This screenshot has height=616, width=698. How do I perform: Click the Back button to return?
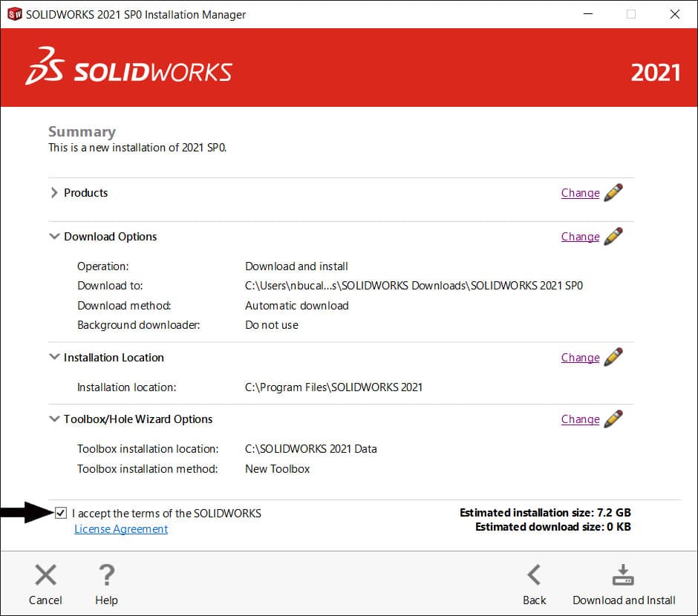[534, 583]
